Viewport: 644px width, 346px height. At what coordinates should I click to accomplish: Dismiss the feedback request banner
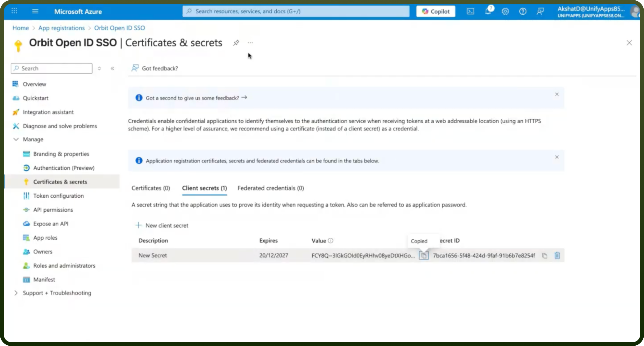557,94
